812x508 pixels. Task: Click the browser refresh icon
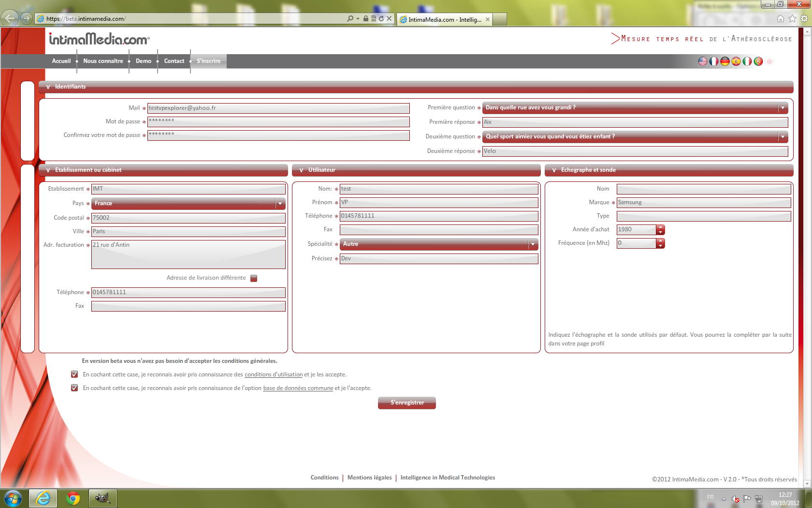[381, 18]
